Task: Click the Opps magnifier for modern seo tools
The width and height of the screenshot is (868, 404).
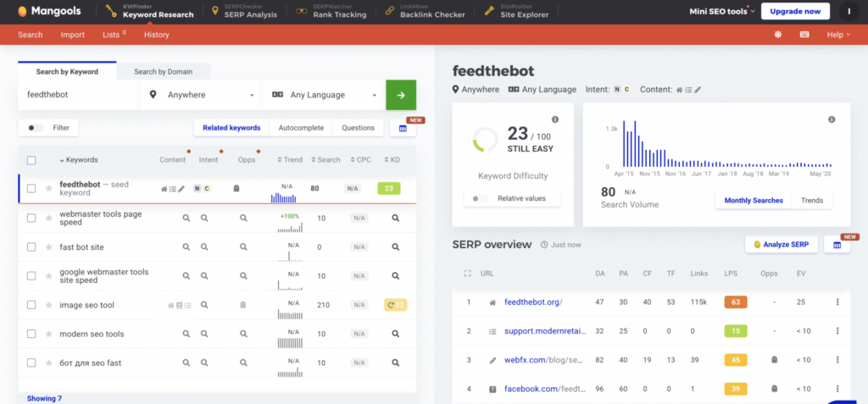Action: tap(243, 334)
